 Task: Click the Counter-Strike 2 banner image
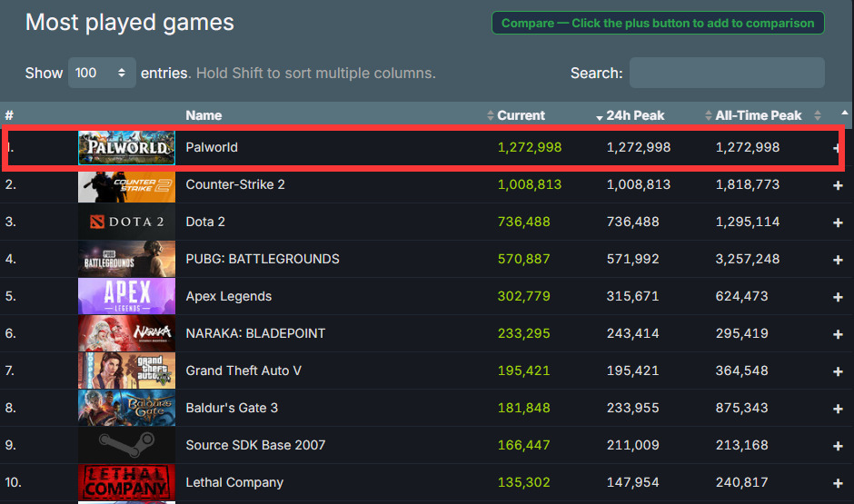[x=126, y=184]
